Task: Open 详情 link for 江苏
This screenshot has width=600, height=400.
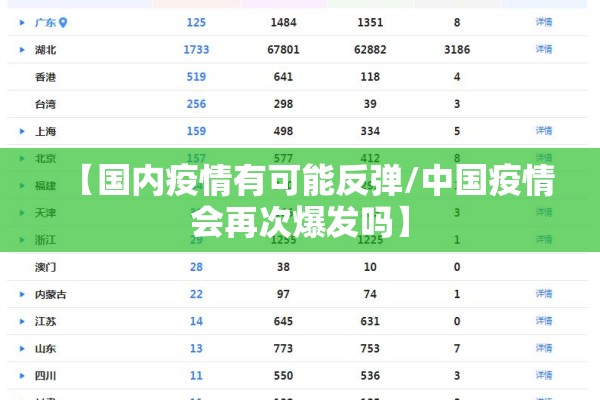Action: [544, 321]
